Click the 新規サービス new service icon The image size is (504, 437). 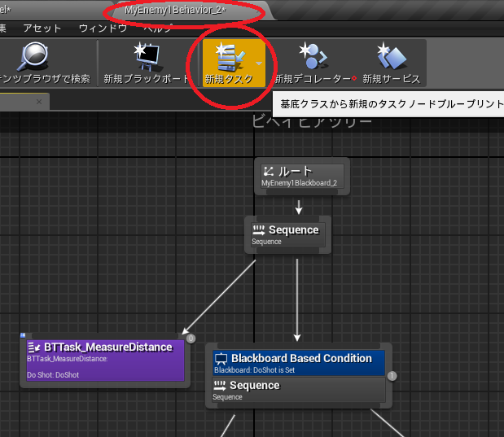coord(392,56)
